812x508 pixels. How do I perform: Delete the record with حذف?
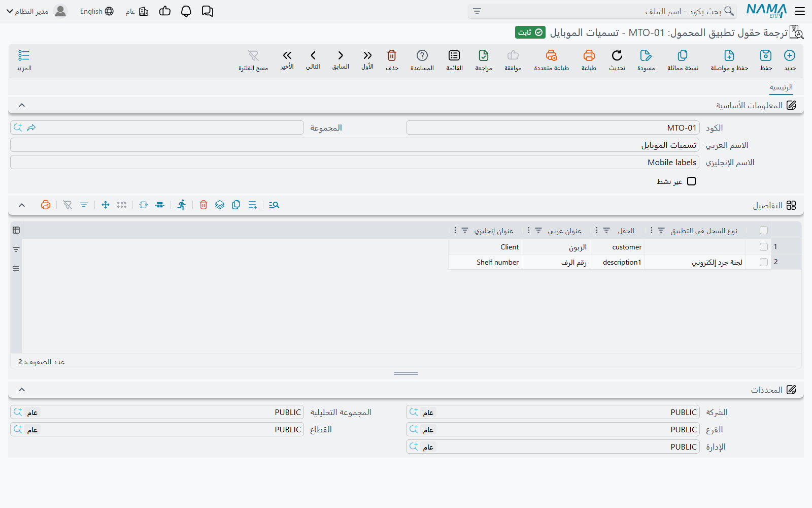(x=392, y=60)
